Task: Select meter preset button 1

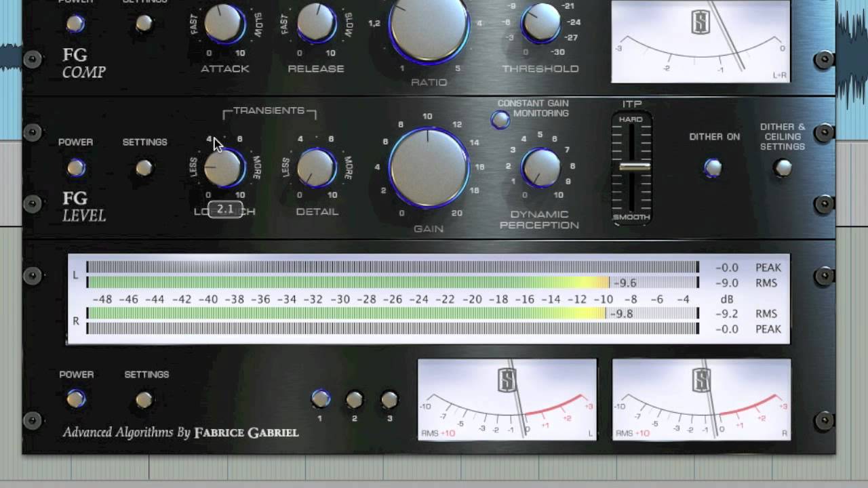Action: [x=320, y=399]
